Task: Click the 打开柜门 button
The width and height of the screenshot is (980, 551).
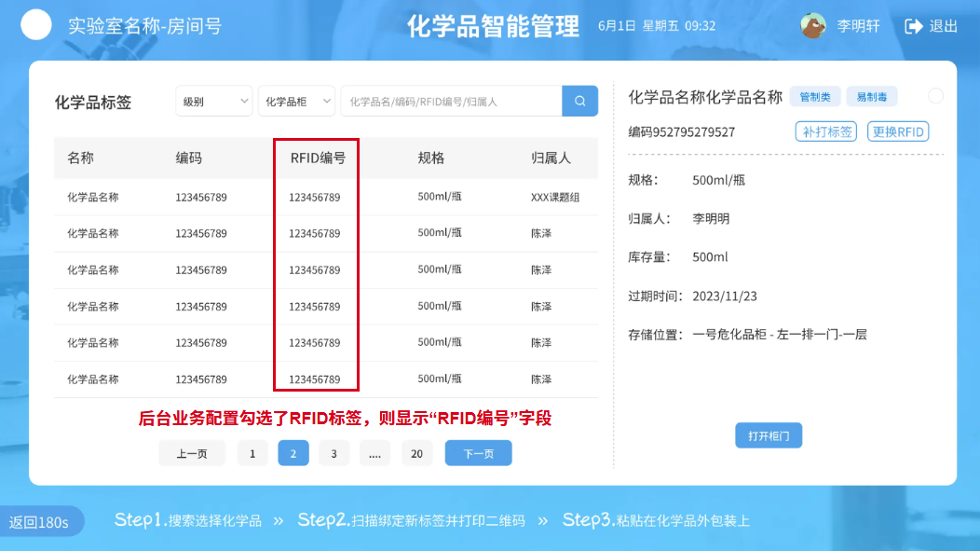Action: 769,435
